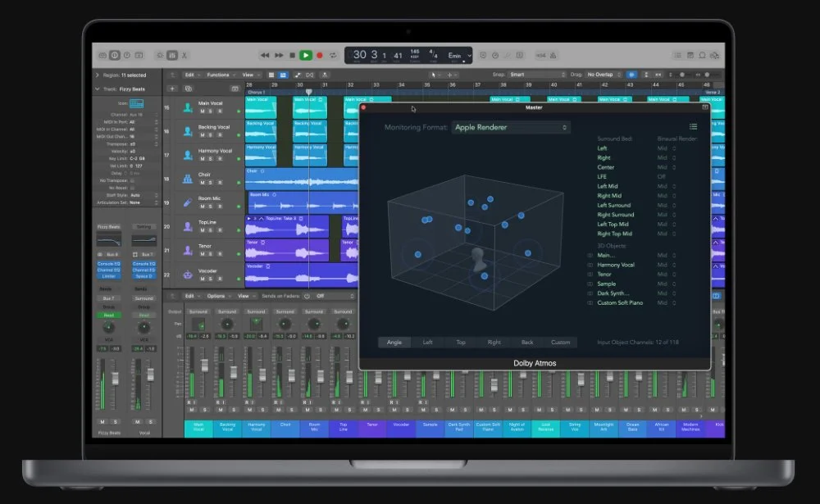Select the Left view button
The image size is (820, 504).
[427, 342]
